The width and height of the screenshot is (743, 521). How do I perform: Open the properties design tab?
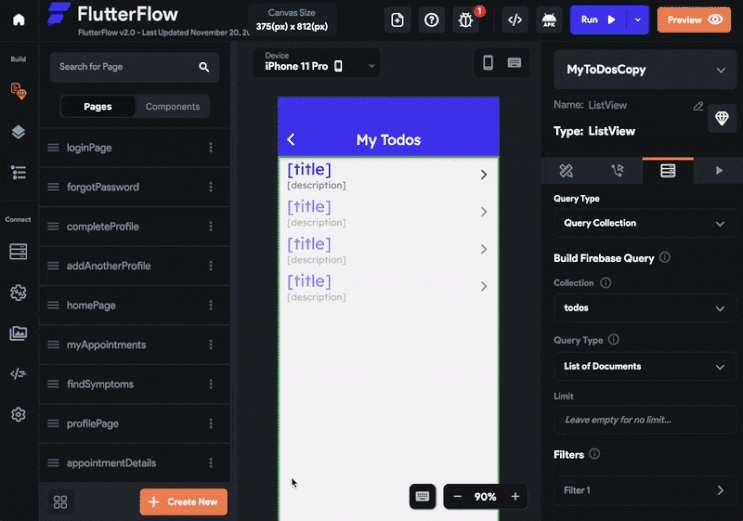566,171
